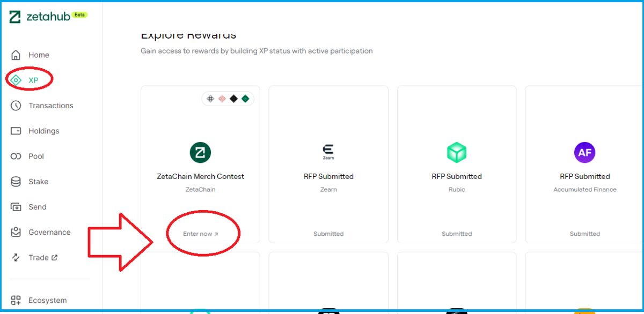The image size is (644, 314).
Task: Open Stake in the sidebar
Action: pos(38,182)
